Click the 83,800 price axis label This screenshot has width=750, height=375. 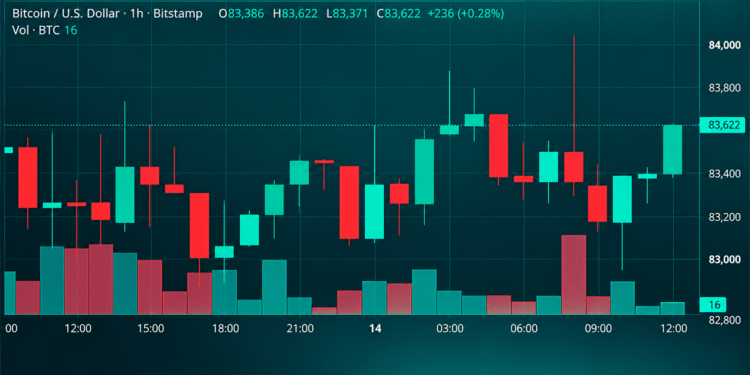[724, 88]
